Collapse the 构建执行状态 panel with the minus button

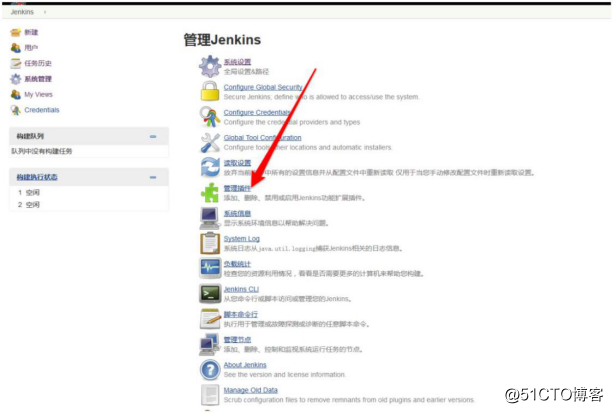(x=153, y=177)
